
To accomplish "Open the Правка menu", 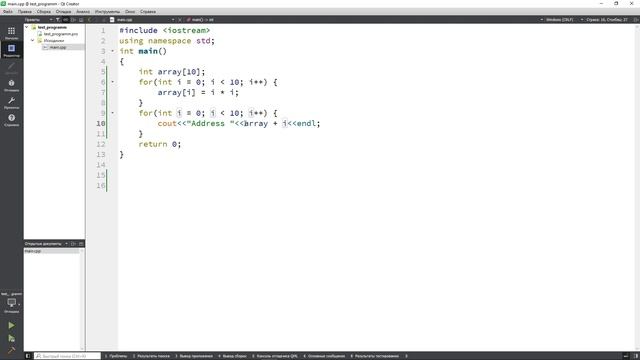I will (24, 11).
